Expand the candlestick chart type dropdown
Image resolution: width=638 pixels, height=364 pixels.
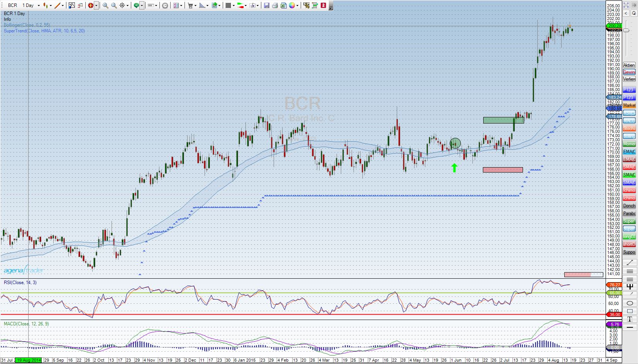tap(51, 5)
